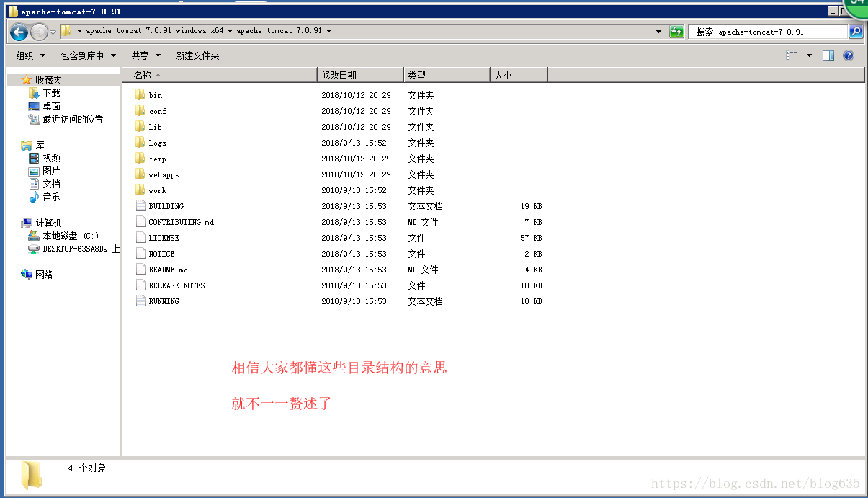The image size is (868, 498).
Task: Expand the arrow after apache-tomcat-7.0.91 breadcrumb
Action: pos(328,32)
